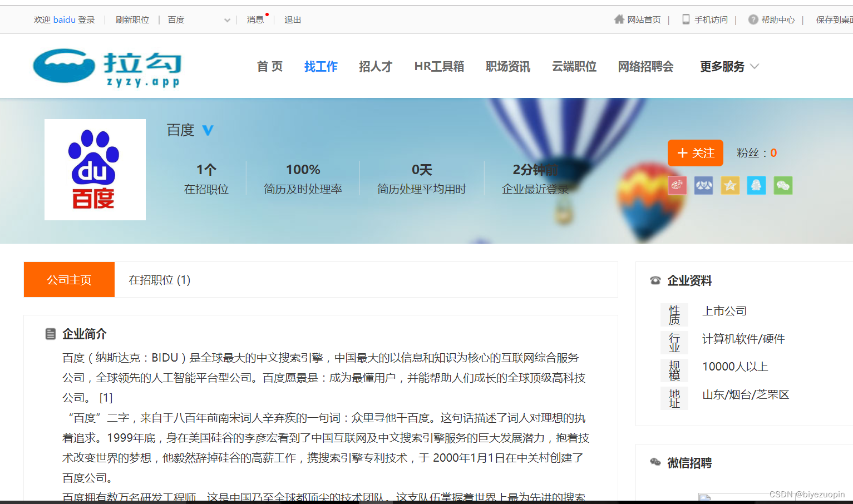Share to Weibo via the red icon

point(677,185)
